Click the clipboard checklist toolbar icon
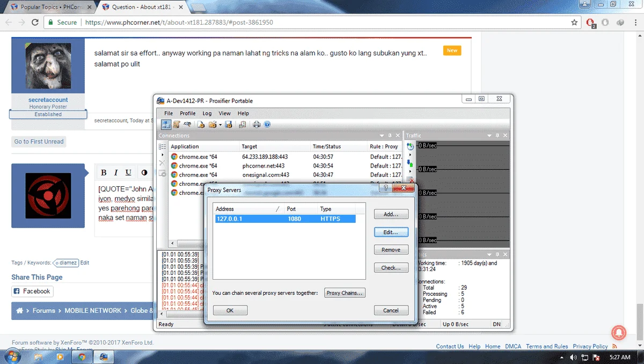 click(243, 125)
